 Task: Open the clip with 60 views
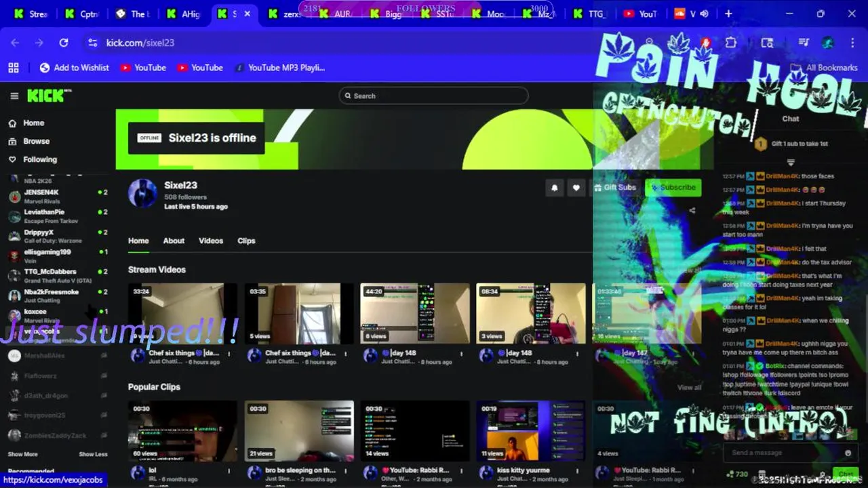click(182, 431)
